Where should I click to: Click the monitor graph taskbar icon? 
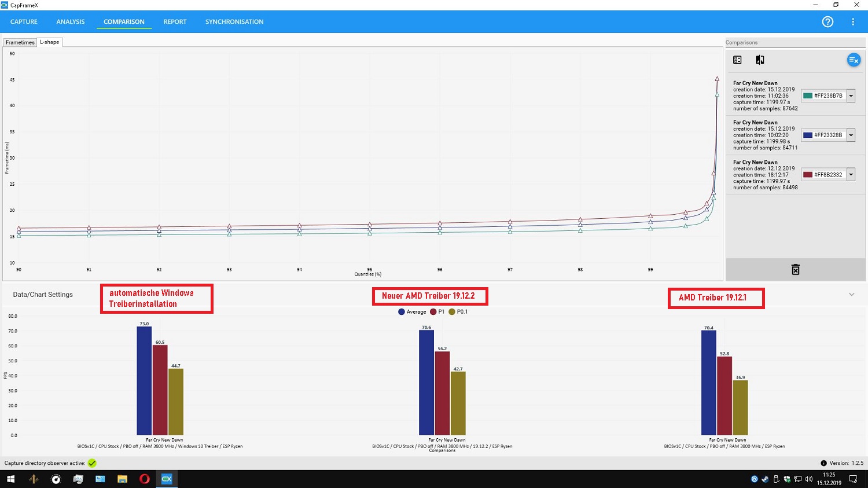78,479
